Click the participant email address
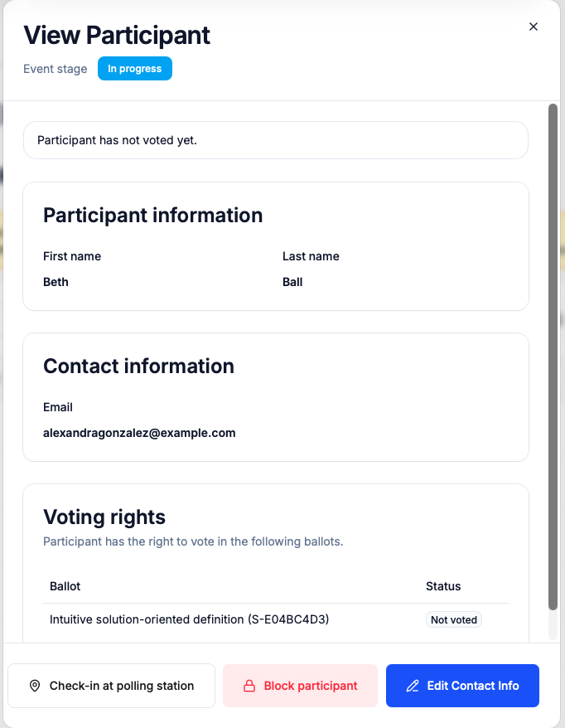This screenshot has width=565, height=728. 139,433
